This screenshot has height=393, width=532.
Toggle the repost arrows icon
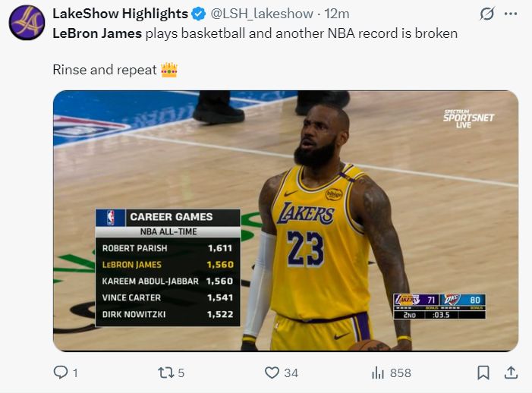coord(165,373)
